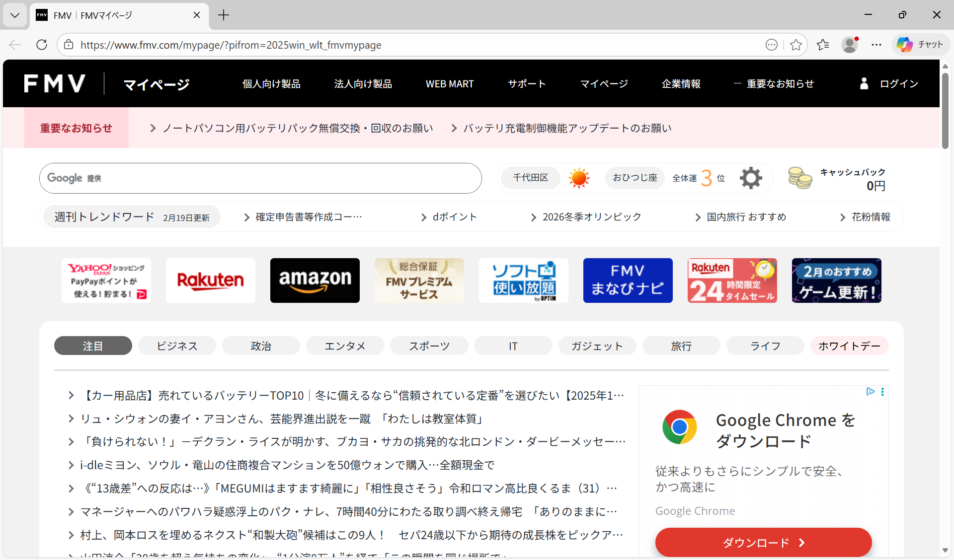
Task: Open the バッテリ充電制御機能アップデート notice link
Action: coord(566,128)
